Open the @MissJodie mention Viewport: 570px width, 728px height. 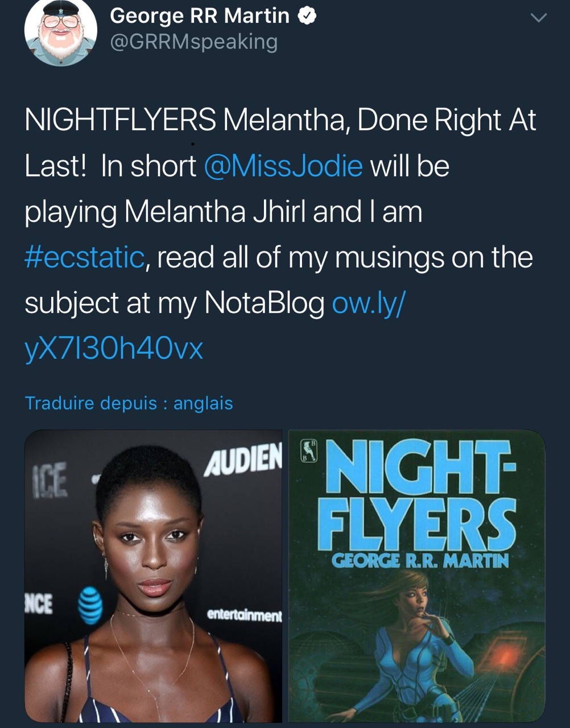coord(283,166)
